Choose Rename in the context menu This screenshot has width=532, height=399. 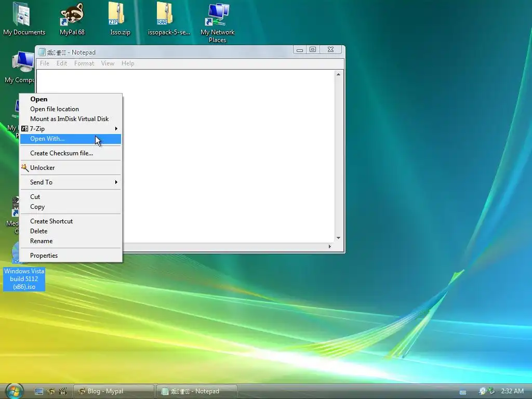pos(71,241)
